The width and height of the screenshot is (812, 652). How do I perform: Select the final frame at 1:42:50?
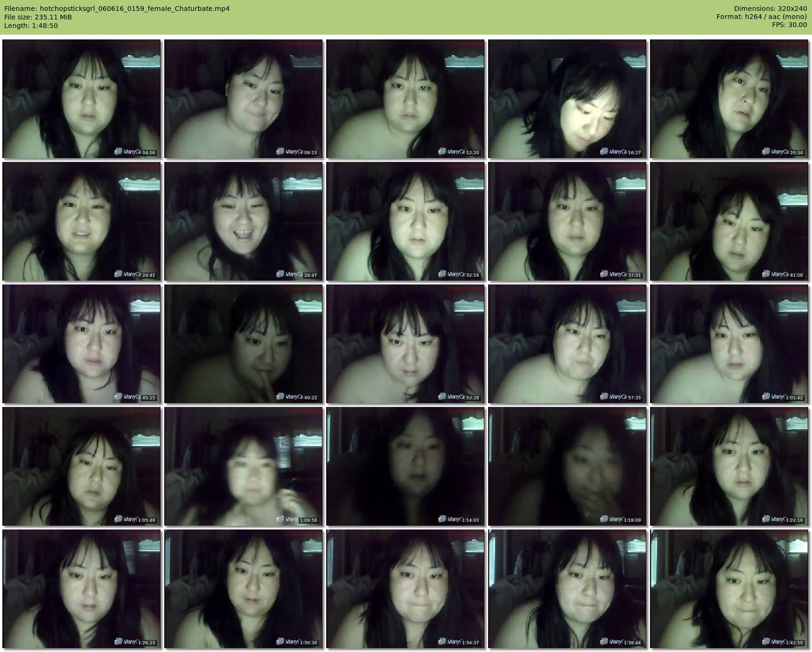pyautogui.click(x=729, y=589)
